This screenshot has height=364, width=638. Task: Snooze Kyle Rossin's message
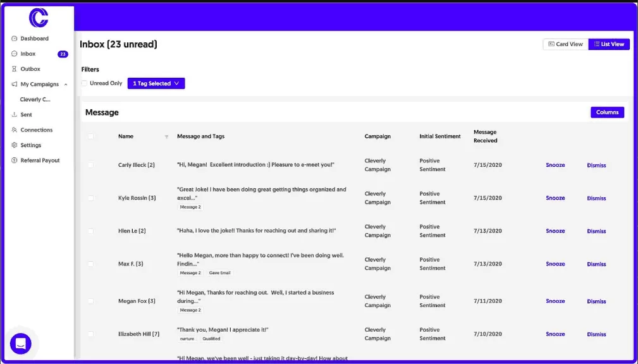tap(555, 198)
